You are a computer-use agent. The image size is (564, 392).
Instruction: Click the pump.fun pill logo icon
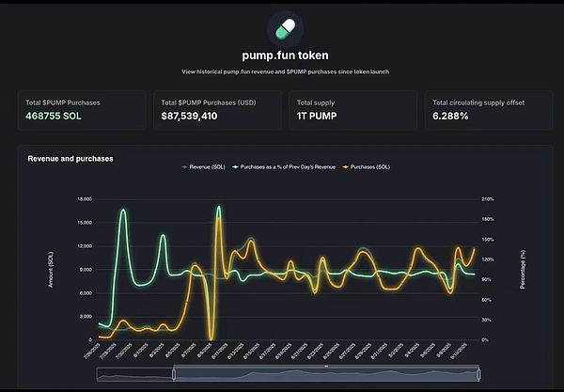[x=285, y=29]
